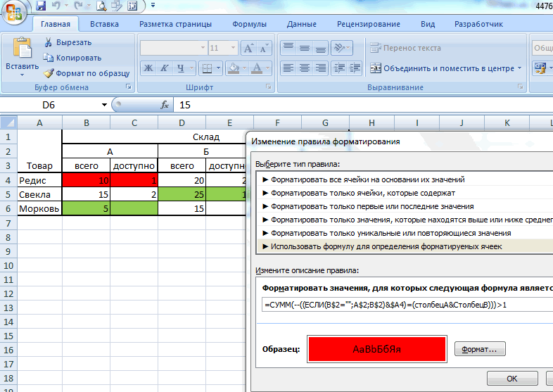Click the rule formula input field

407,305
